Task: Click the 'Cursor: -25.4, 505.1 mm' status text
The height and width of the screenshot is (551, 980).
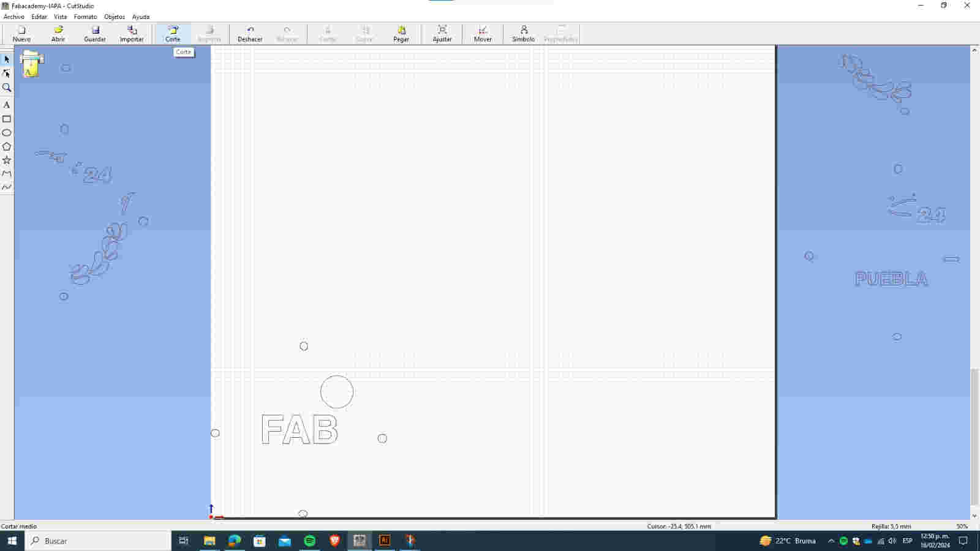Action: click(x=679, y=526)
